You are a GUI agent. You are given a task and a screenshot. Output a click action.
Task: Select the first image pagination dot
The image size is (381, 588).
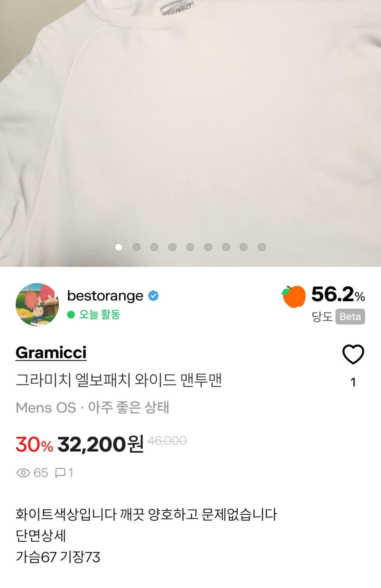(119, 247)
